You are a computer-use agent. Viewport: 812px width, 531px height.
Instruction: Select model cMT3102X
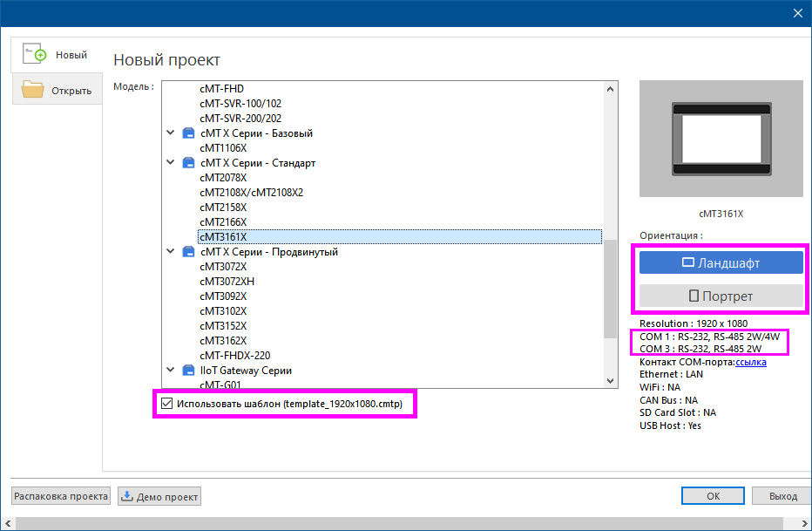pyautogui.click(x=223, y=310)
